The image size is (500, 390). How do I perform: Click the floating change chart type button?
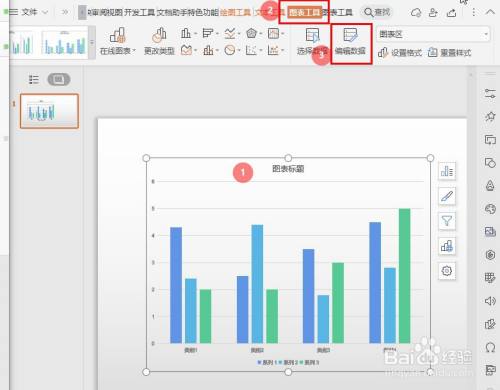tap(447, 246)
